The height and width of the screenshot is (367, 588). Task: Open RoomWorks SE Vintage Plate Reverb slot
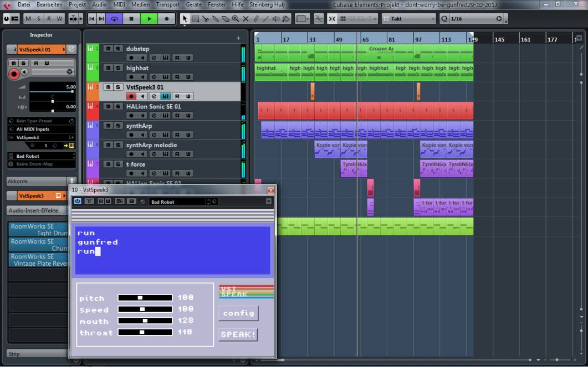point(39,260)
